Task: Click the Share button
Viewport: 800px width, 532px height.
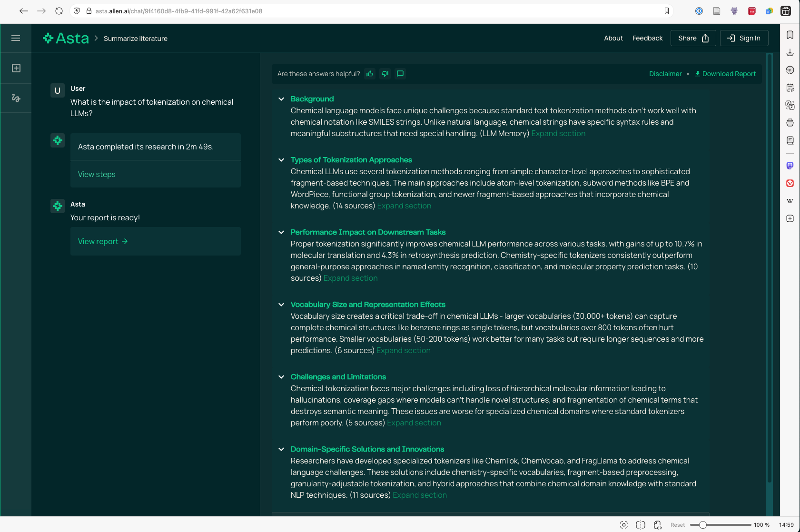Action: click(x=693, y=38)
